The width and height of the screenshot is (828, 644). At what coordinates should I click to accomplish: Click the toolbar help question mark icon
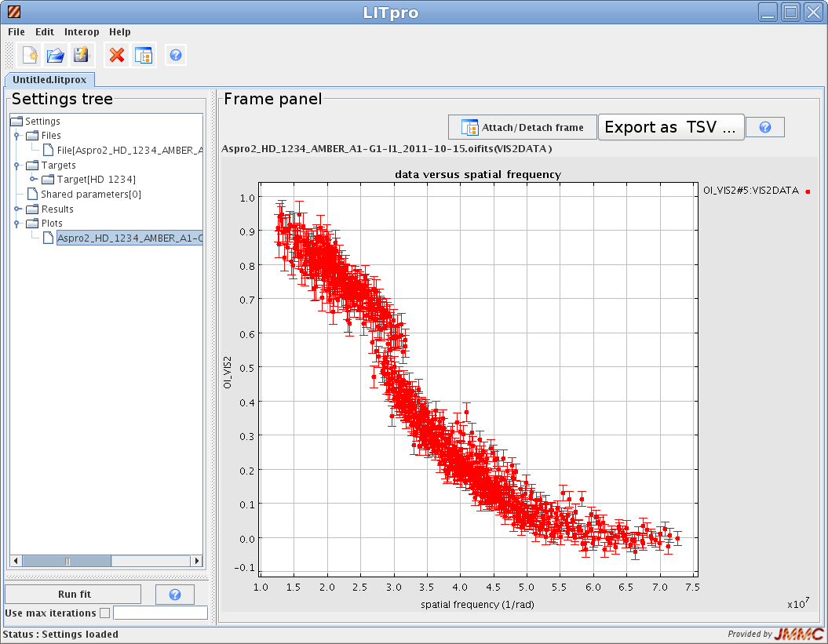pyautogui.click(x=176, y=55)
